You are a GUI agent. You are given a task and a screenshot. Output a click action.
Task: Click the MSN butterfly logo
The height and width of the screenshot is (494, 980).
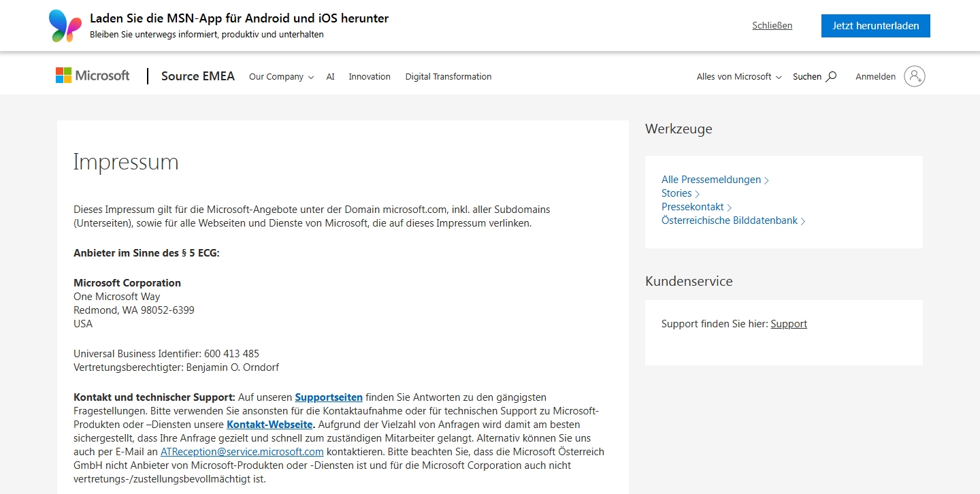click(x=64, y=25)
